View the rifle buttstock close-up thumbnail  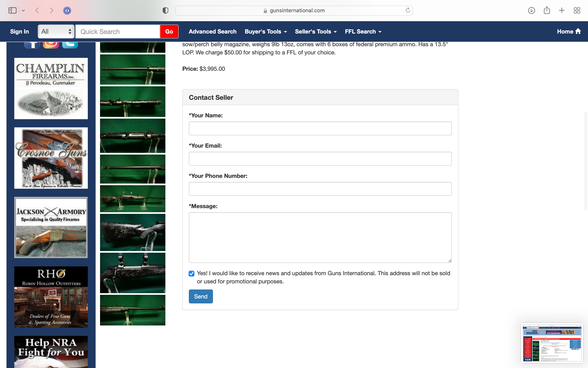click(x=133, y=232)
